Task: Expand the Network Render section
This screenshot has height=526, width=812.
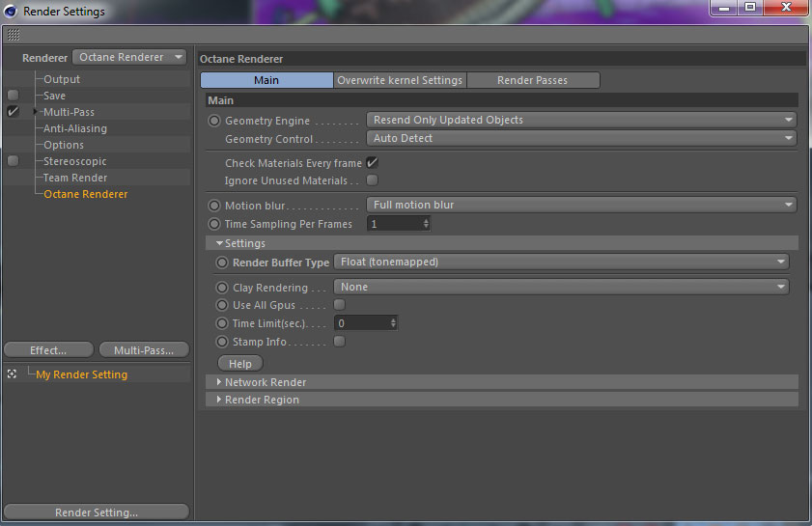Action: (219, 381)
